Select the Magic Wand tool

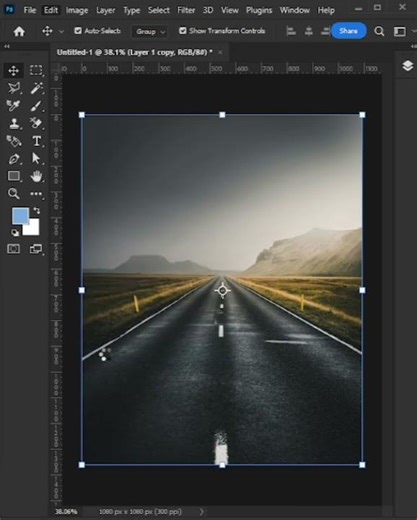(x=36, y=88)
